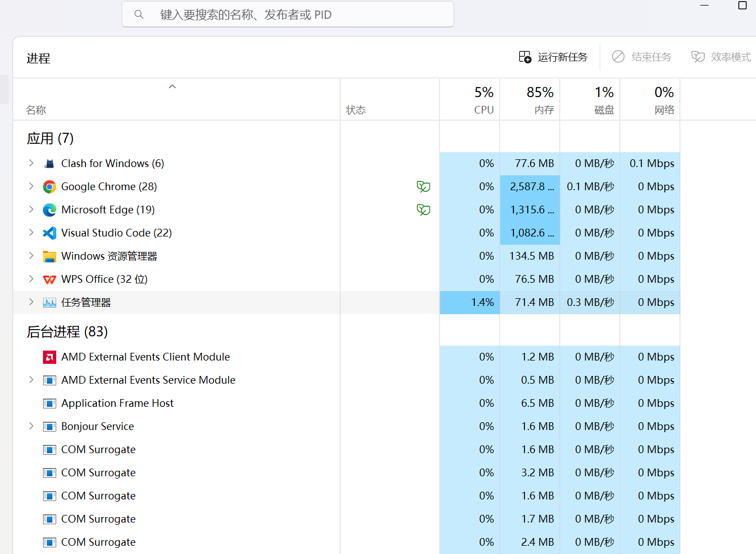Select the Visual Studio Code icon

click(x=50, y=233)
